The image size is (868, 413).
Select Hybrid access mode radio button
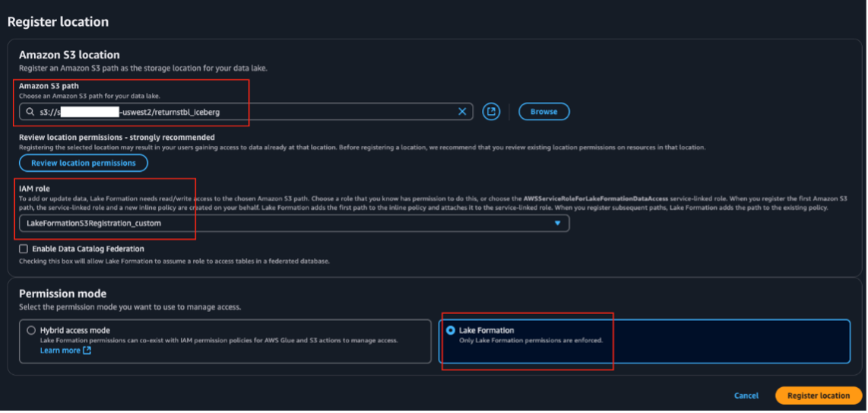(31, 331)
